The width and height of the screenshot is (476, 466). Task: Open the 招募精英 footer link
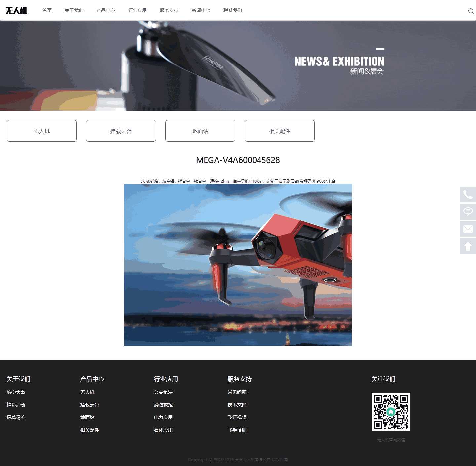(x=16, y=417)
